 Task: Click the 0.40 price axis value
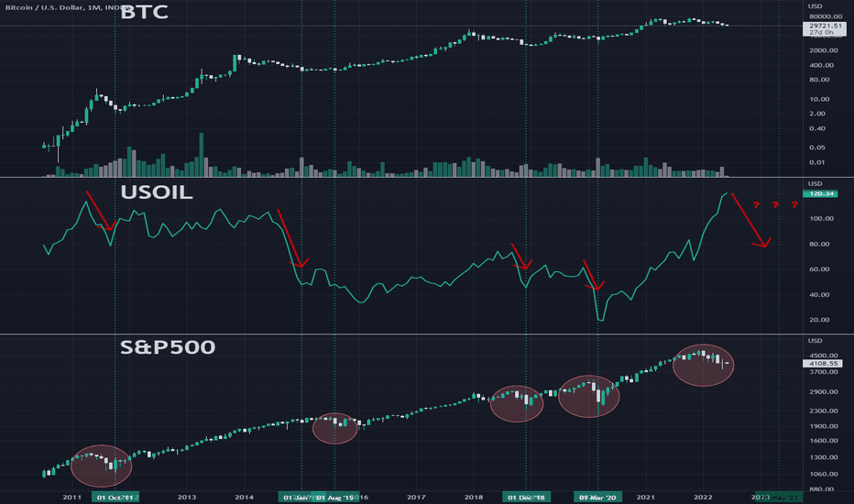click(x=817, y=128)
